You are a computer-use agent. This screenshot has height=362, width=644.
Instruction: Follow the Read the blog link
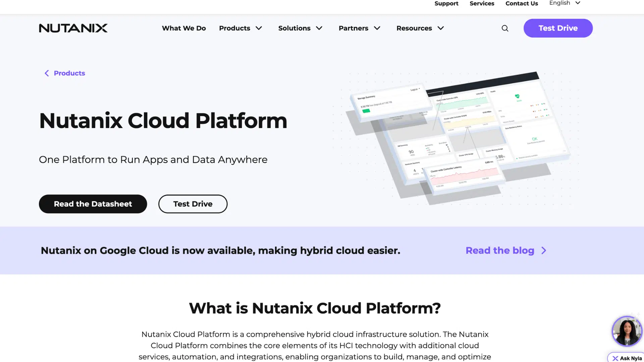pyautogui.click(x=499, y=250)
